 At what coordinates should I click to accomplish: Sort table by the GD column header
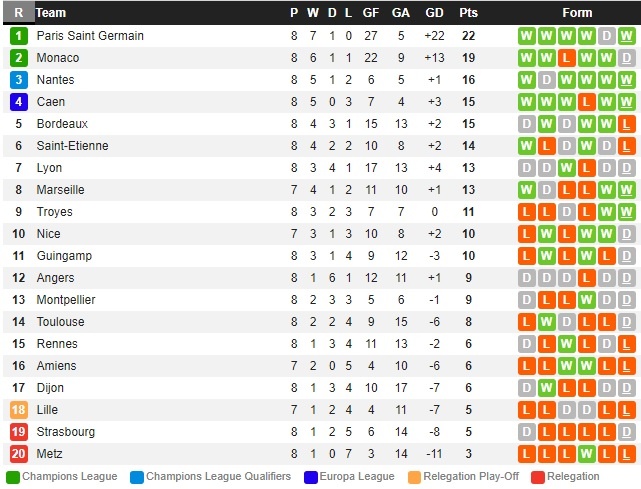(434, 13)
